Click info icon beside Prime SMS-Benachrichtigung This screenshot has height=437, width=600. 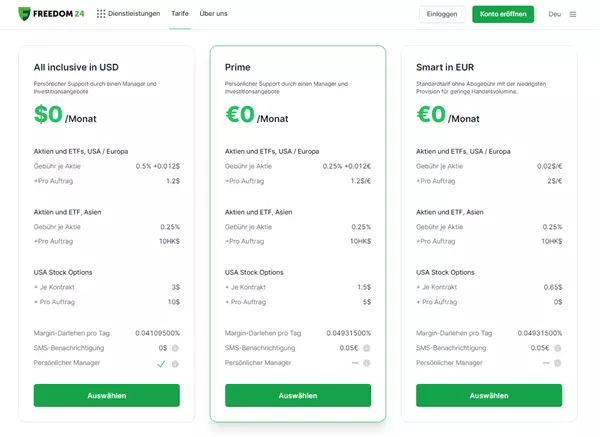(x=367, y=348)
